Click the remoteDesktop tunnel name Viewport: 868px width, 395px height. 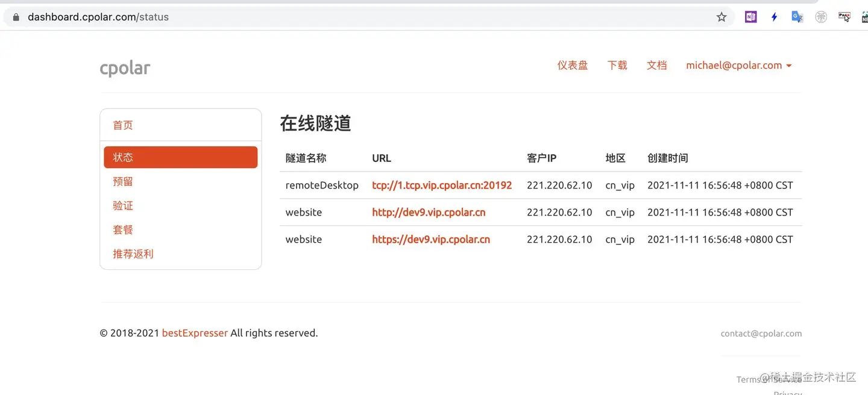322,185
